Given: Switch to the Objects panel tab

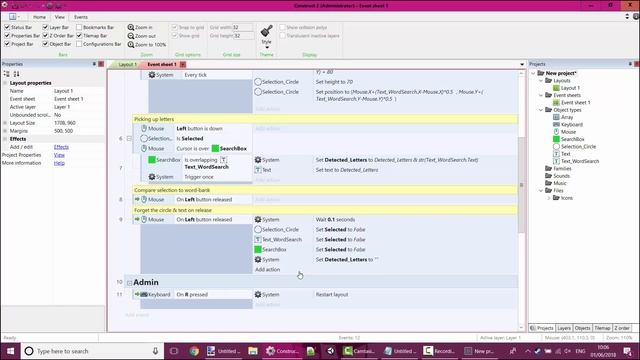Looking at the screenshot, I should (582, 328).
